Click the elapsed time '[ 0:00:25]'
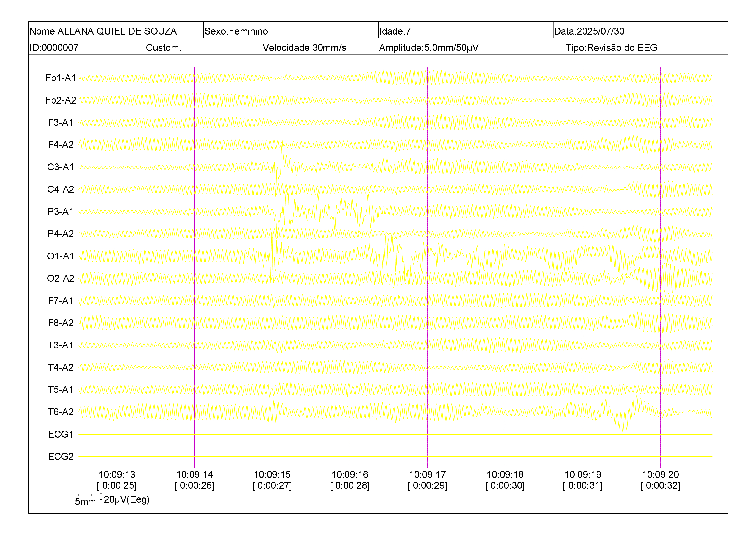756x535 pixels. tap(117, 486)
